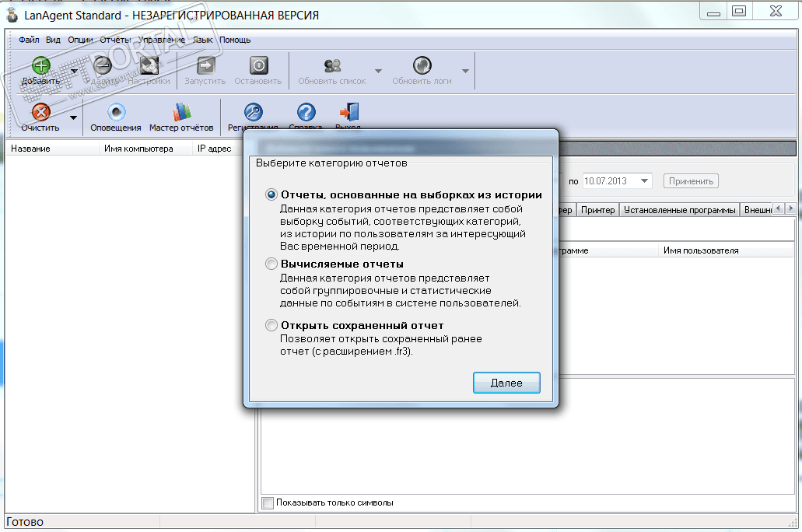Open the Вид menu
The height and width of the screenshot is (532, 802).
53,40
